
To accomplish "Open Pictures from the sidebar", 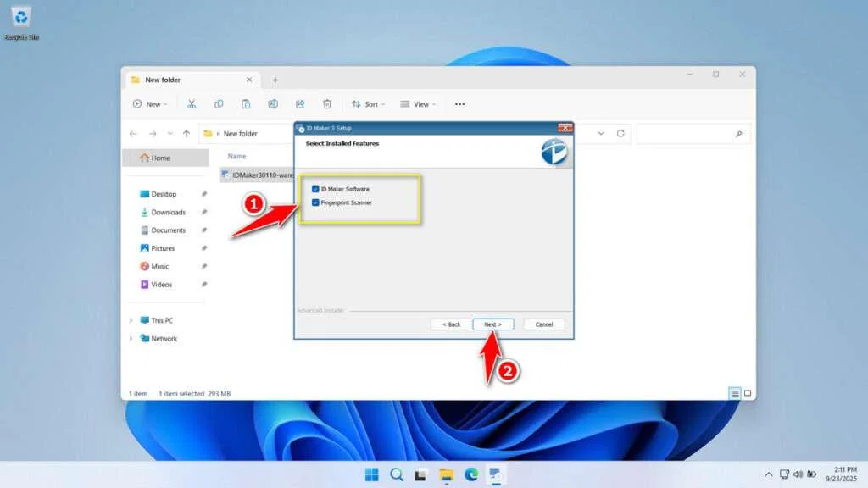I will click(x=165, y=248).
